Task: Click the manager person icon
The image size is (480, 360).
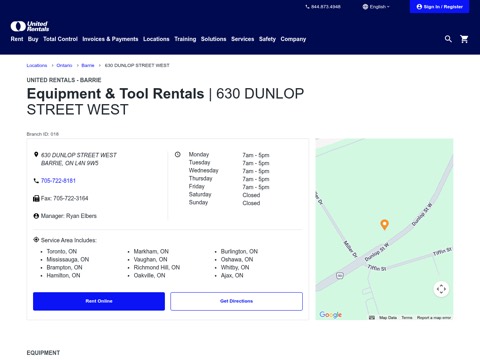Action: coord(36,216)
